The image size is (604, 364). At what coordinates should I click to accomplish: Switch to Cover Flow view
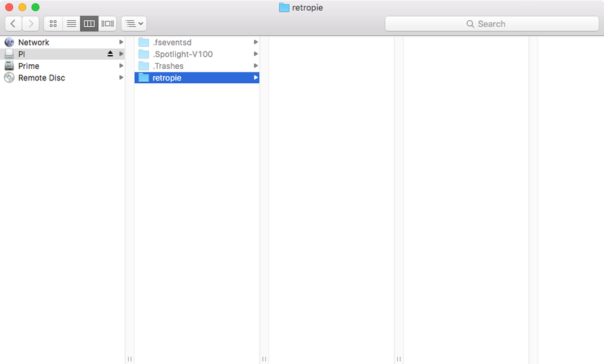tap(107, 23)
